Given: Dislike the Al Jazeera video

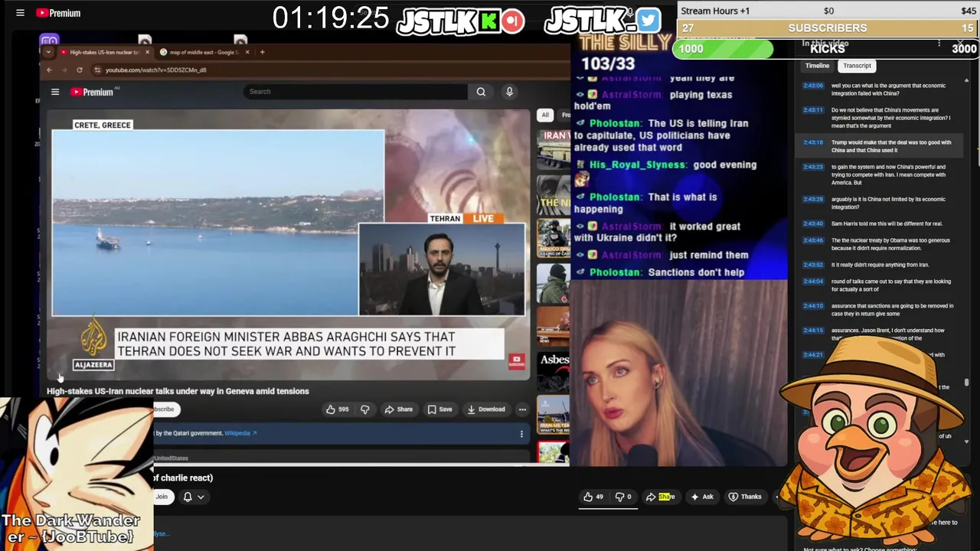Looking at the screenshot, I should 365,409.
